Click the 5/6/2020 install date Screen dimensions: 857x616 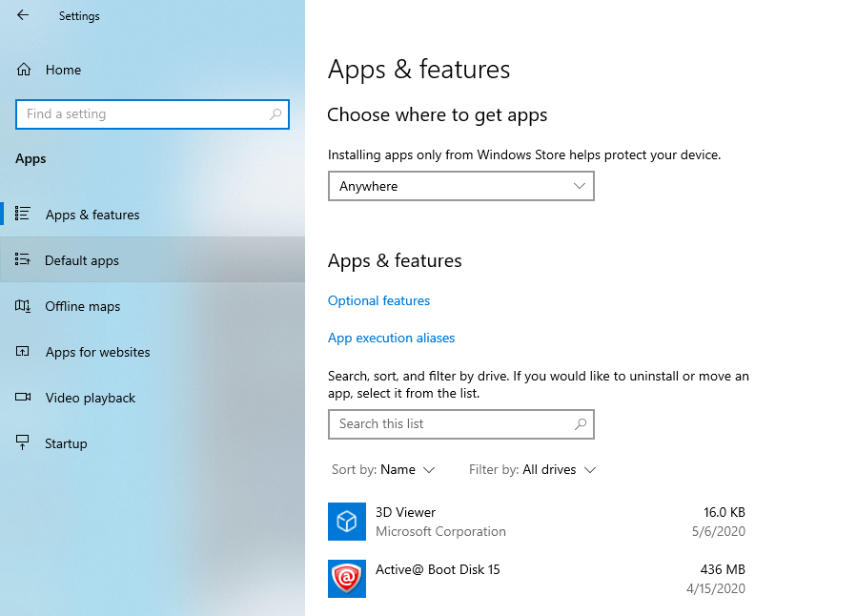718,531
